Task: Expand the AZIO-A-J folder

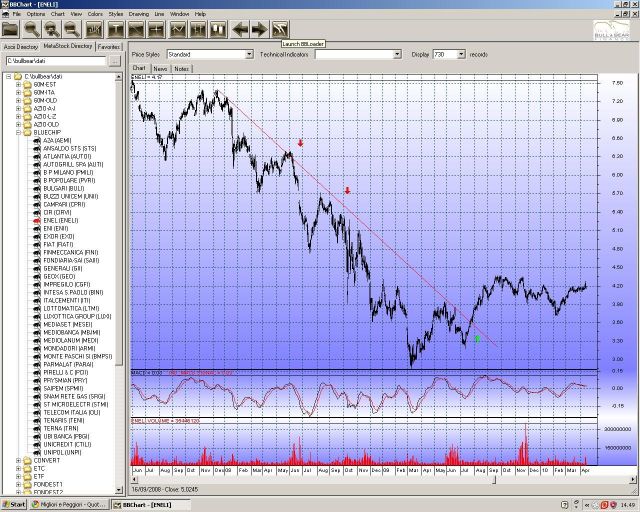Action: pyautogui.click(x=18, y=109)
